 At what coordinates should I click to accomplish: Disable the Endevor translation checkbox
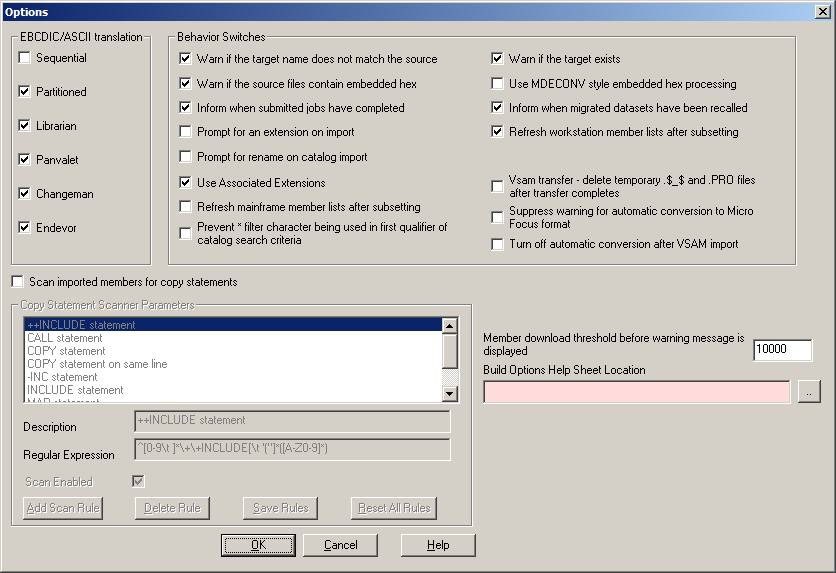pos(25,228)
